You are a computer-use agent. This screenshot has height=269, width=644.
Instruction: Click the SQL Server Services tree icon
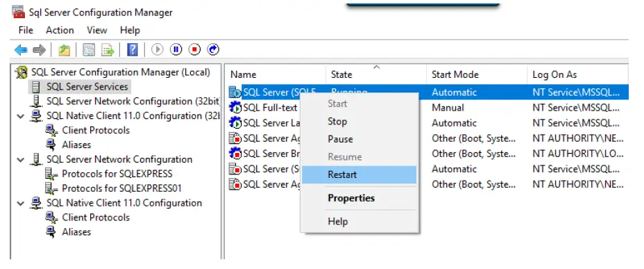click(x=36, y=87)
